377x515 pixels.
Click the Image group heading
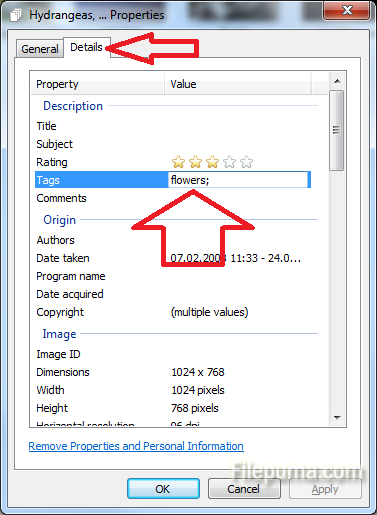coord(59,334)
